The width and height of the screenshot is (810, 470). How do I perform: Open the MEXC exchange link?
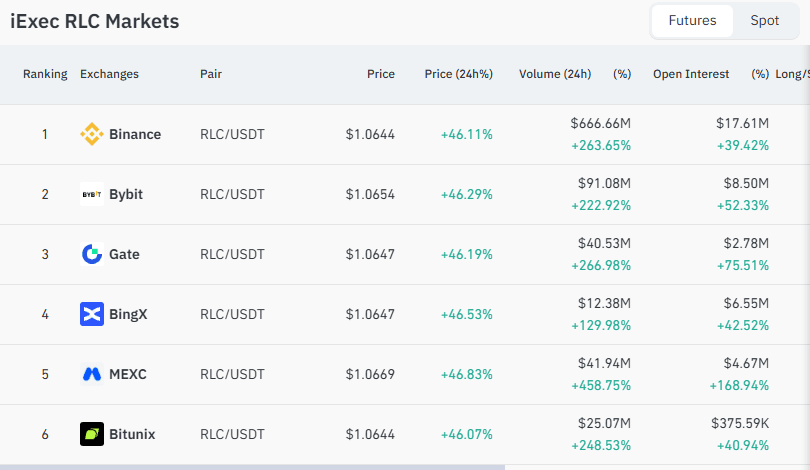coord(128,374)
